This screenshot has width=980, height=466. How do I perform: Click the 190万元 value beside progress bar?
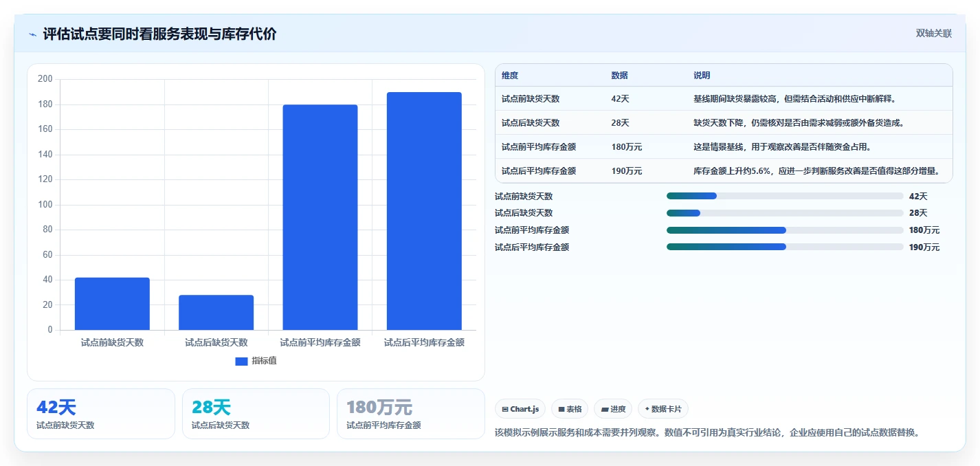pos(924,247)
